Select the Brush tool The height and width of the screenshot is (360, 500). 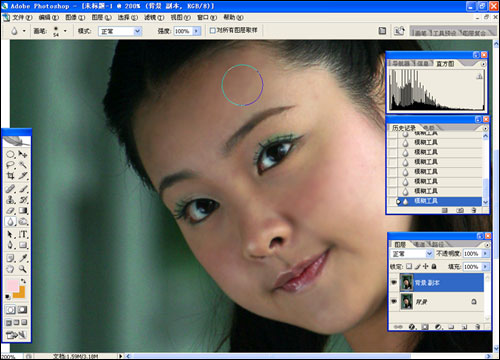(23, 189)
